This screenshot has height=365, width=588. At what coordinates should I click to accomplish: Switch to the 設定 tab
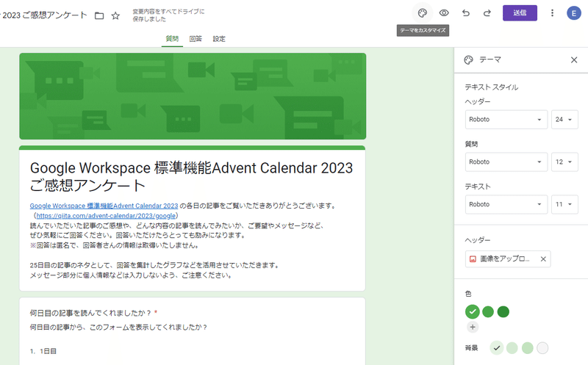click(219, 39)
